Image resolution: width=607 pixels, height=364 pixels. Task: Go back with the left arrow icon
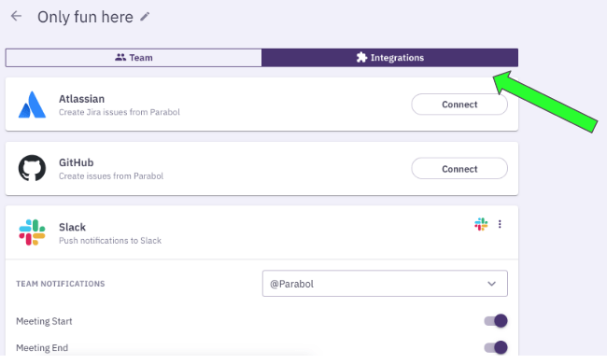click(16, 16)
